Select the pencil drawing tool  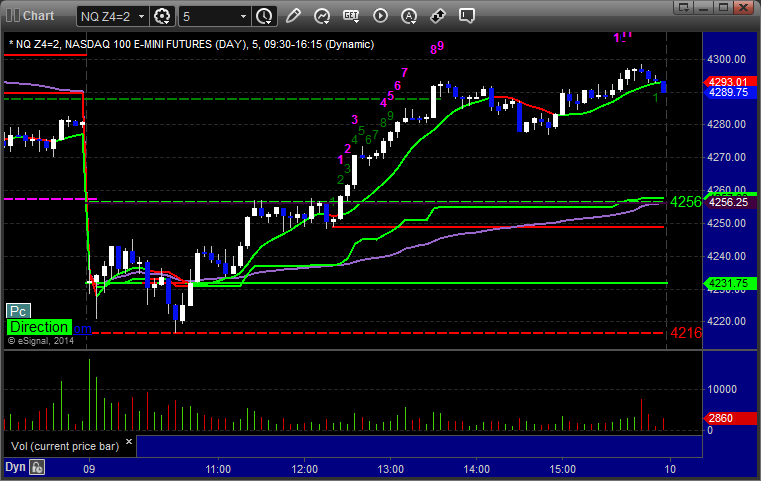coord(293,16)
